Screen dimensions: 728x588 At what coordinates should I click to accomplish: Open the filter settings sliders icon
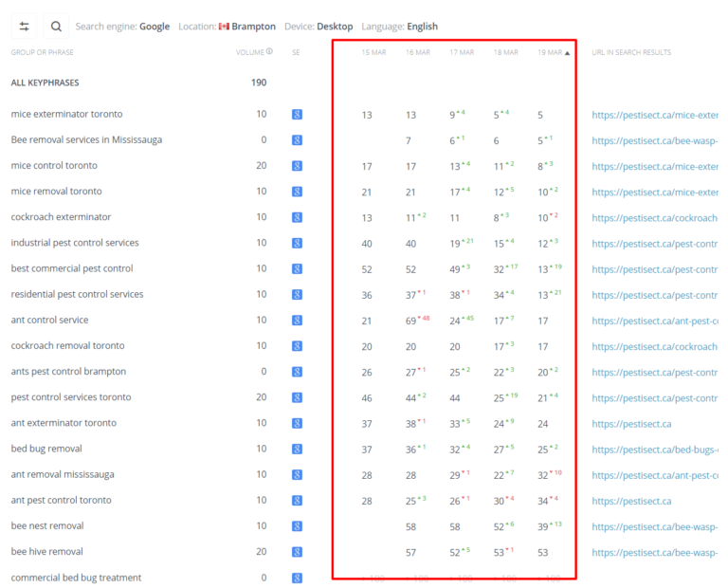point(24,27)
